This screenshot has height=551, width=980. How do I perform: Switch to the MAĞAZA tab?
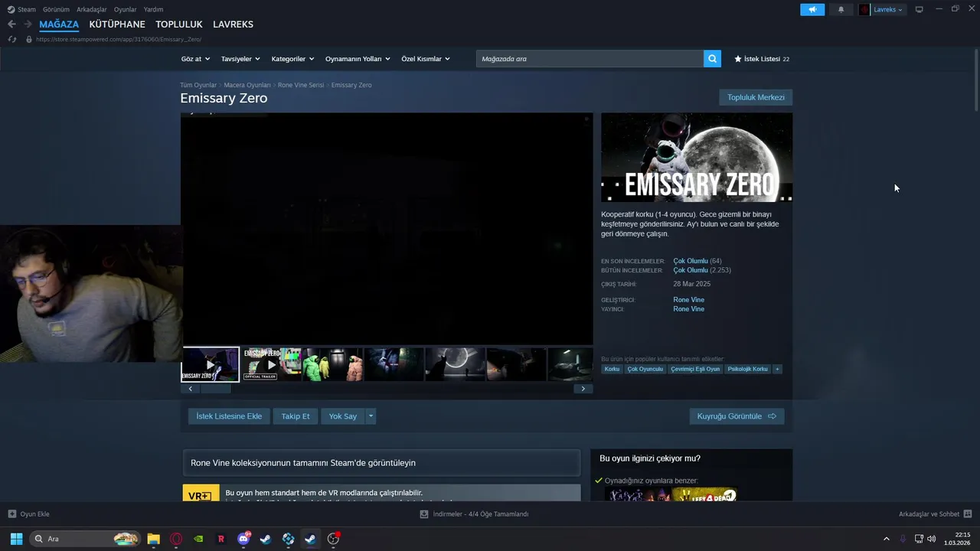pyautogui.click(x=59, y=24)
